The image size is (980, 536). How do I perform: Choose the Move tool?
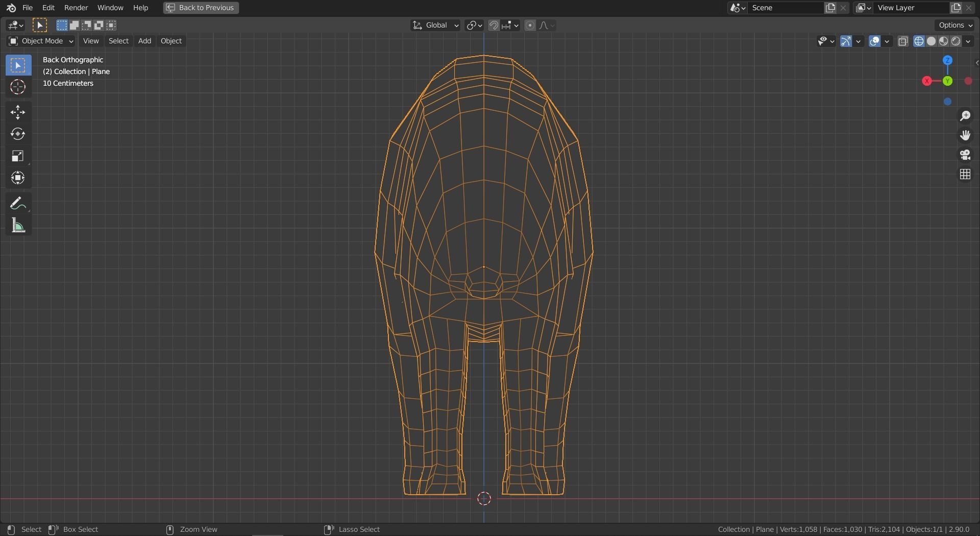pyautogui.click(x=18, y=112)
